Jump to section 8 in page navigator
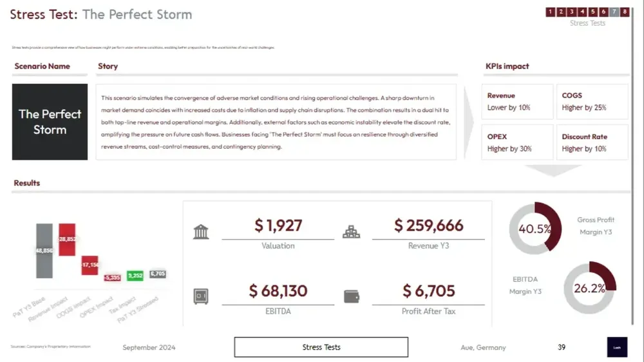644x362 pixels. (x=625, y=12)
